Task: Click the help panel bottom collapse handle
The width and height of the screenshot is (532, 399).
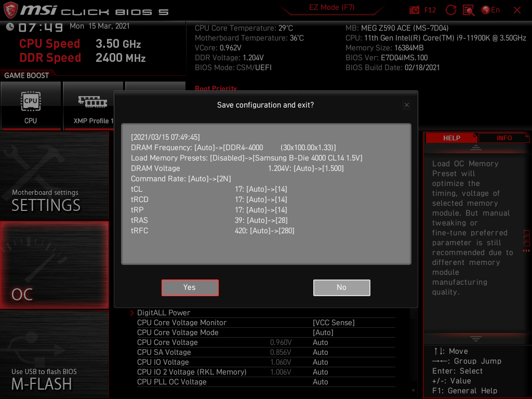Action: pos(476,339)
